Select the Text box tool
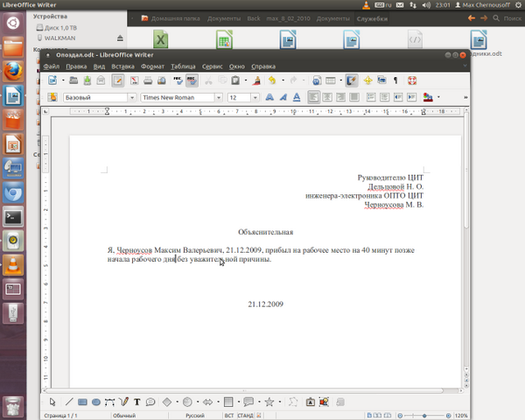 (x=137, y=402)
